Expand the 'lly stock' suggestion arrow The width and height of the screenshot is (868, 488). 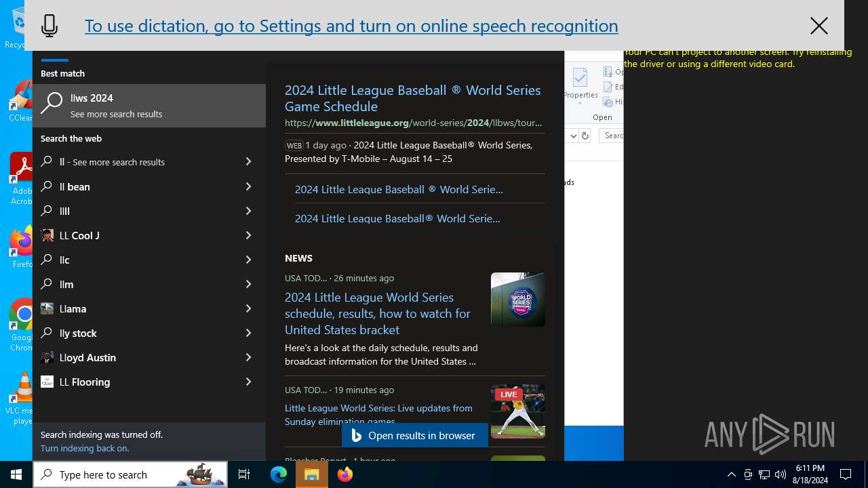point(248,333)
